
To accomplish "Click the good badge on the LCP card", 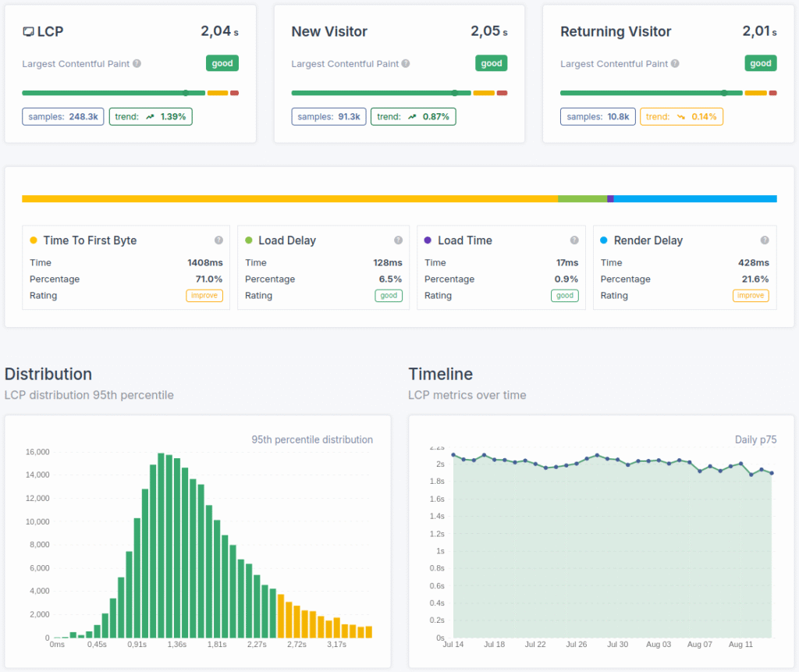I will [222, 63].
